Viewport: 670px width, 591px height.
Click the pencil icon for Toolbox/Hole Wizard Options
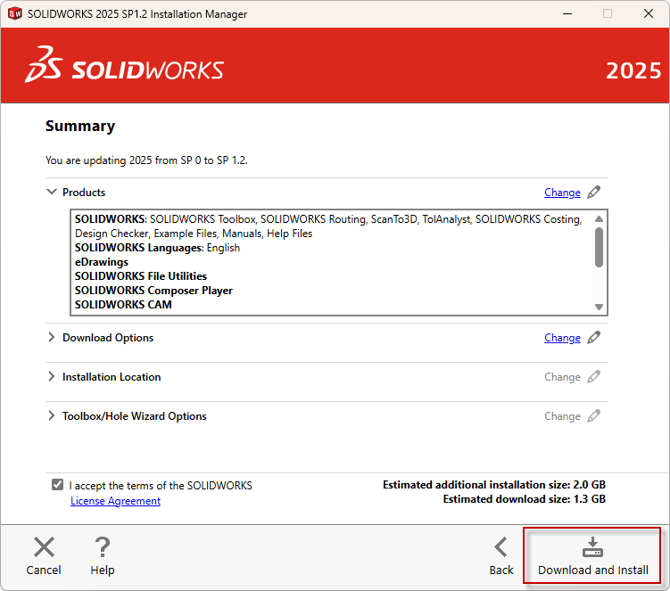(594, 416)
